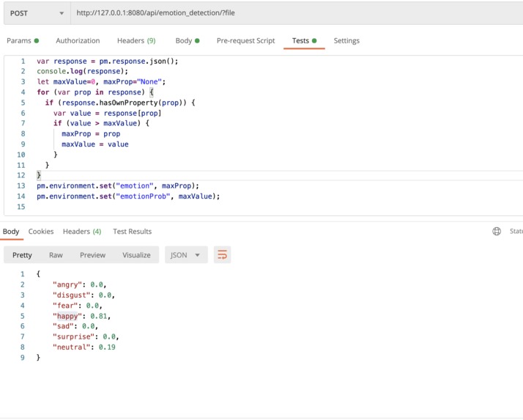Open the Pre-request Script tab
The width and height of the screenshot is (523, 420).
[x=246, y=41]
